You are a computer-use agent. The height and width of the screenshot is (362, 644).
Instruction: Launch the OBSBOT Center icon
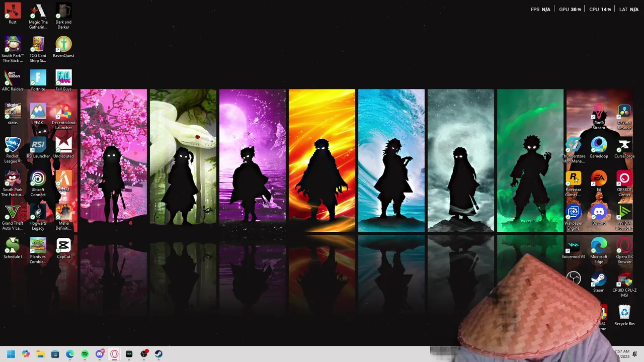pos(624,184)
